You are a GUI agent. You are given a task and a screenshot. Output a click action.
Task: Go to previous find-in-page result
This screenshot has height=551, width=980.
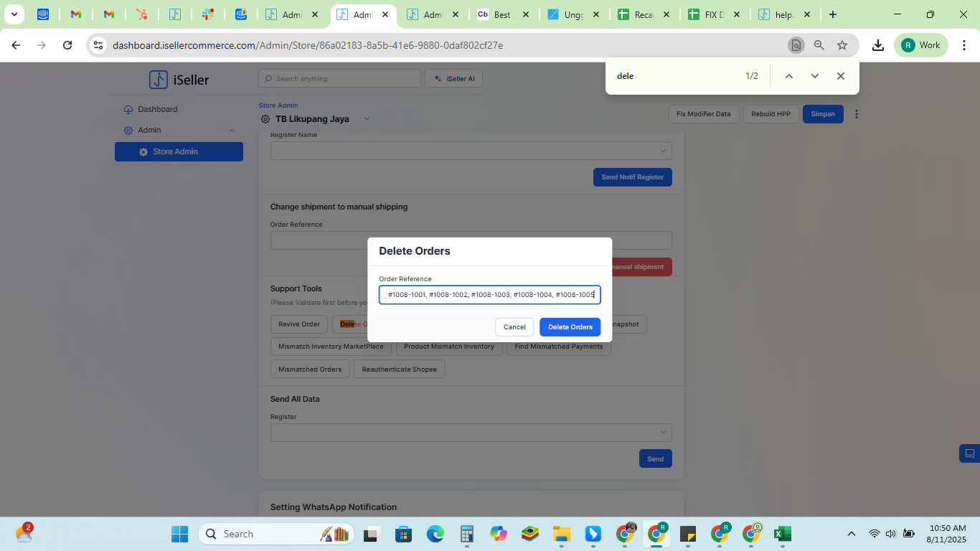(788, 76)
